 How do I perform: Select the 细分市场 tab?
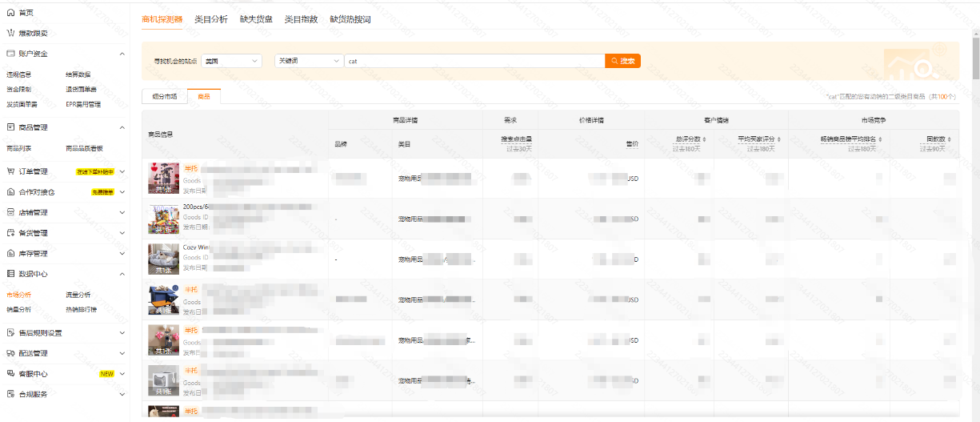pyautogui.click(x=165, y=96)
